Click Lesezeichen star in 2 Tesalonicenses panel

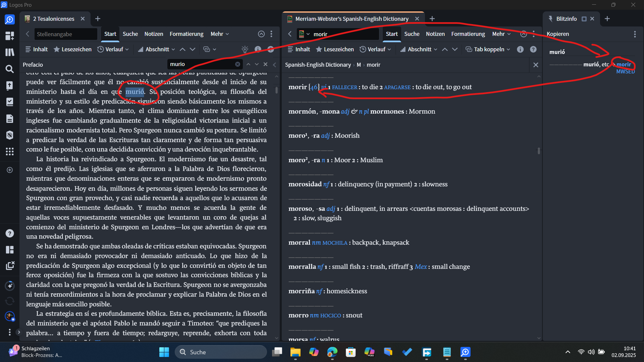click(x=72, y=49)
